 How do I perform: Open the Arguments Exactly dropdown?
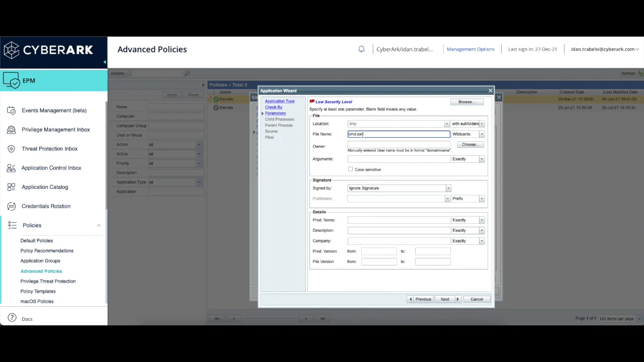click(481, 159)
